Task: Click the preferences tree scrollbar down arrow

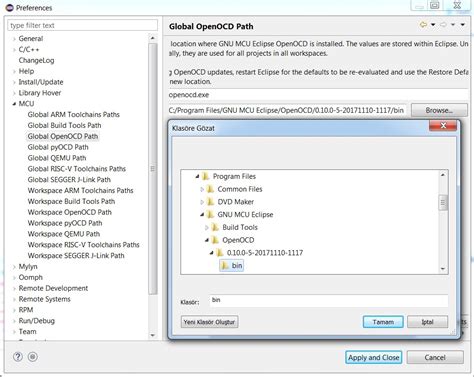Action: pyautogui.click(x=153, y=335)
